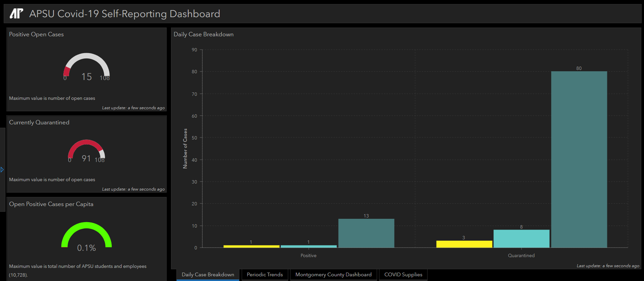Click the '0.1%' per capita value
Screen dimensions: 644x281
click(87, 248)
